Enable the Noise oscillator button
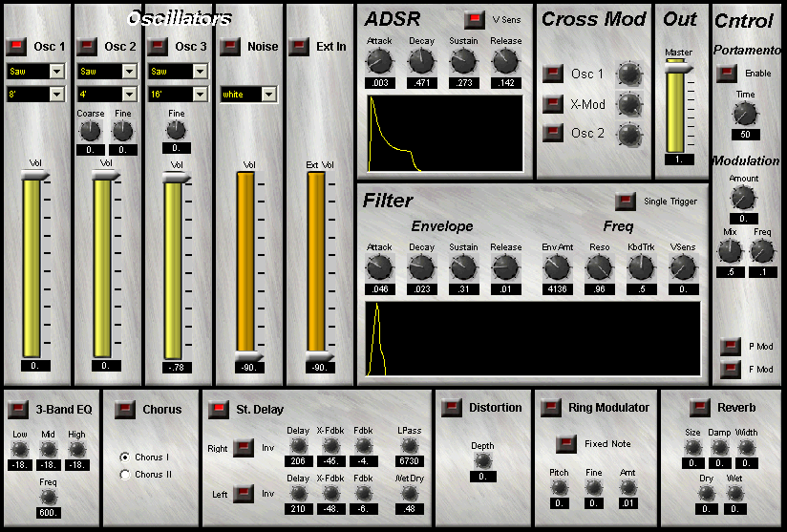Viewport: 787px width, 532px height. (x=228, y=47)
